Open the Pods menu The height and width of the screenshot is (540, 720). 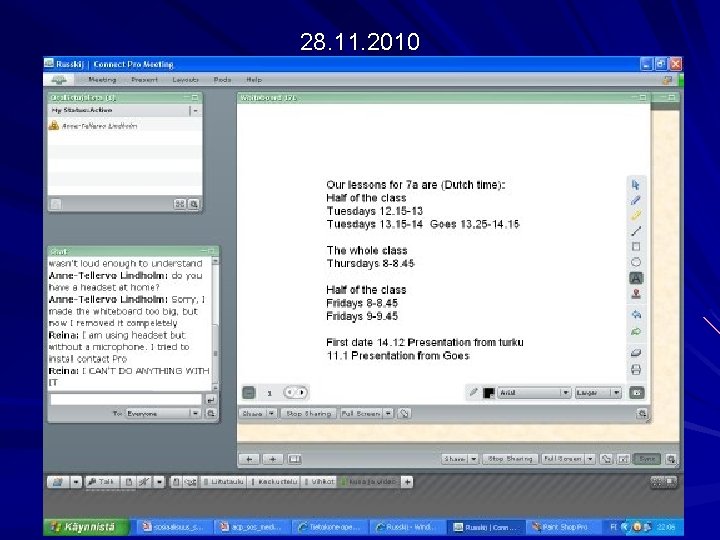coord(222,79)
